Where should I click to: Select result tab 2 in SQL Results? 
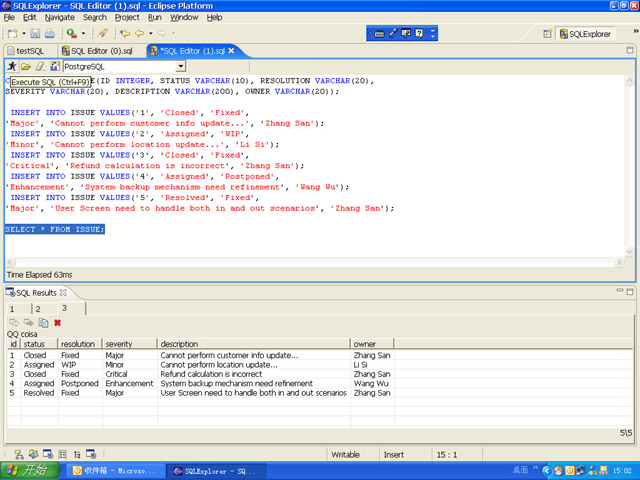(38, 309)
